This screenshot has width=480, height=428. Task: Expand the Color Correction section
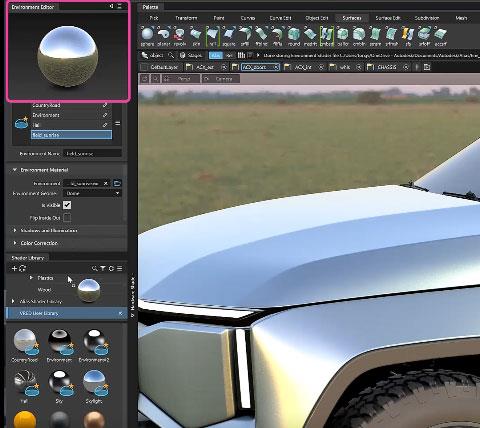pyautogui.click(x=15, y=243)
